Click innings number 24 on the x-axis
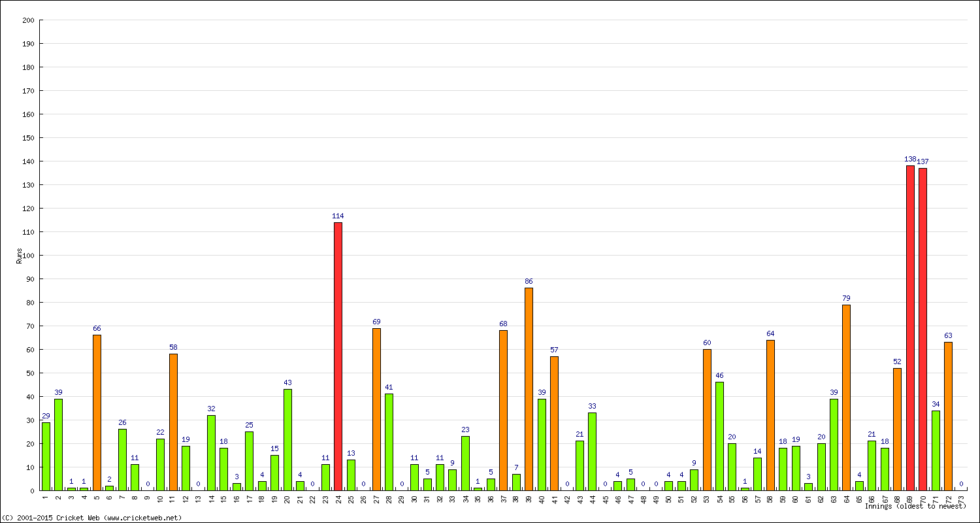The width and height of the screenshot is (980, 523). (x=338, y=499)
